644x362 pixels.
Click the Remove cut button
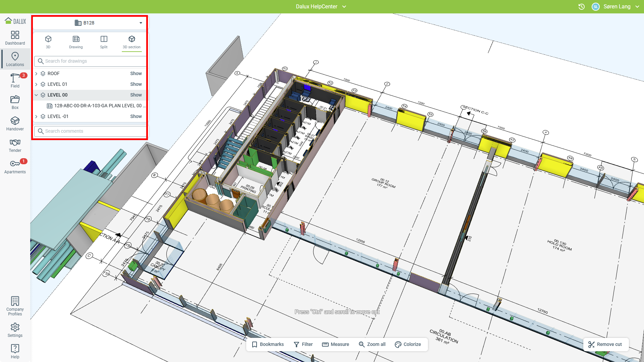(x=605, y=344)
